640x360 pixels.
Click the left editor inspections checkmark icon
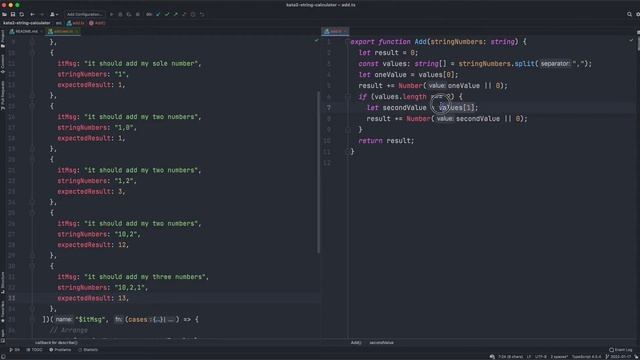[316, 40]
